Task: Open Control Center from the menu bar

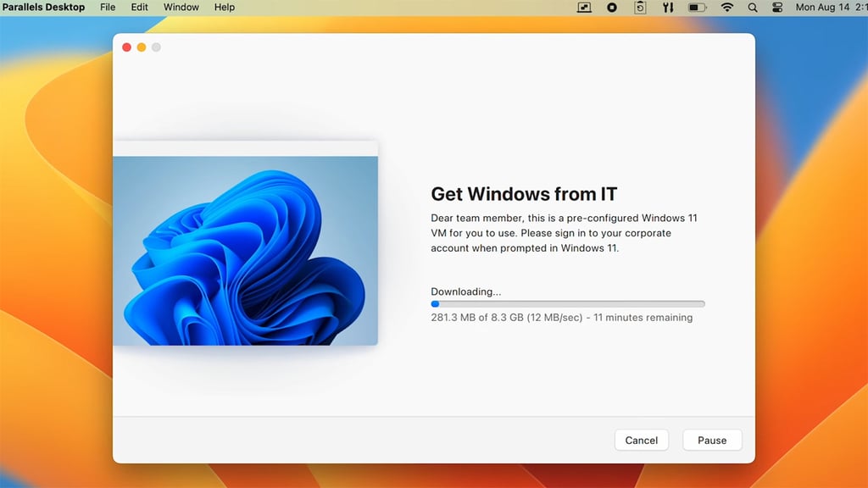Action: click(777, 8)
